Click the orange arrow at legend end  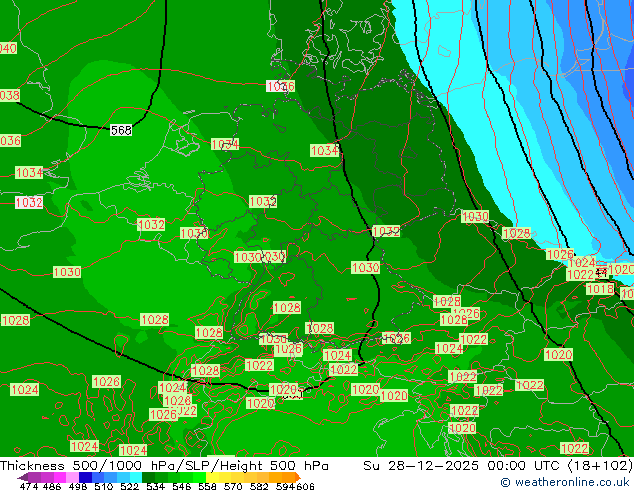[x=298, y=477]
